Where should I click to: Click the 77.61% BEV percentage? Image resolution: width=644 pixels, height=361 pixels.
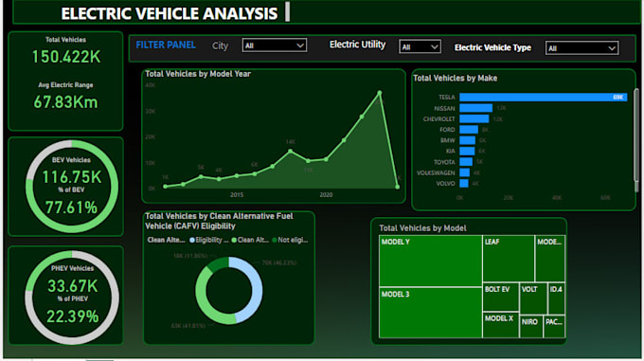(71, 208)
